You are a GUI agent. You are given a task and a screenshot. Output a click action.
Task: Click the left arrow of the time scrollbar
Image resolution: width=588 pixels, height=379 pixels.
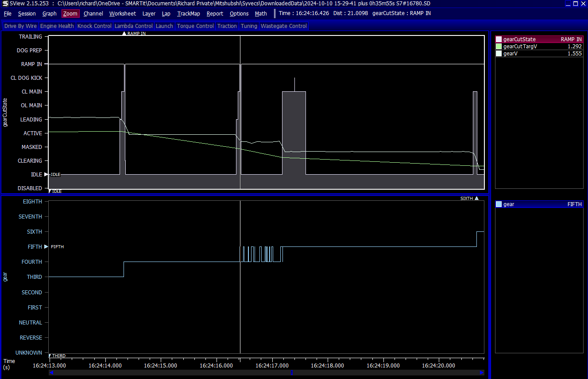[51, 373]
